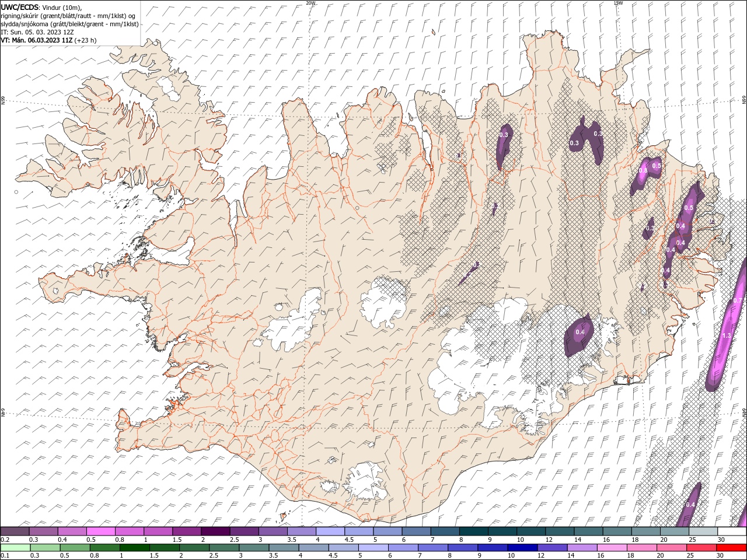Click the pink rain swatch between 18 and 20
This screenshot has width=747, height=560.
point(641,548)
